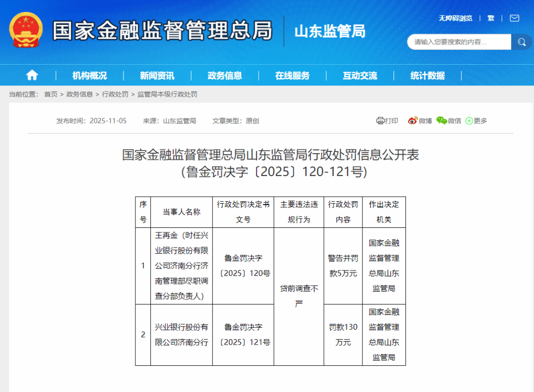Open 监管局本级行政处罚 breadcrumb link
This screenshot has width=534, height=392.
(x=167, y=94)
